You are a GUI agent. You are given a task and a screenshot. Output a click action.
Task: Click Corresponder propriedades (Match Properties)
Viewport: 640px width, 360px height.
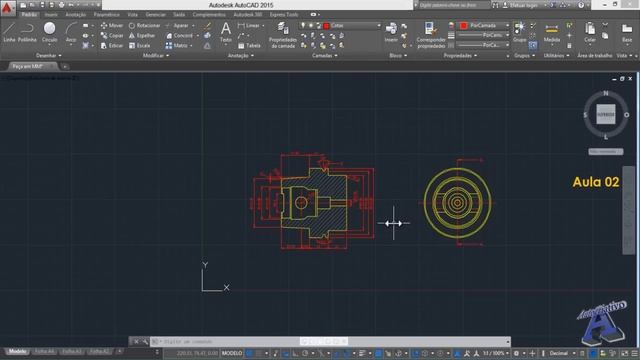point(431,35)
